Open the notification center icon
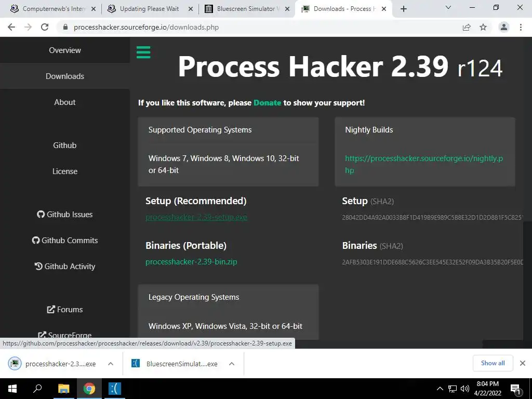Viewport: 532px width, 399px height. coord(516,390)
